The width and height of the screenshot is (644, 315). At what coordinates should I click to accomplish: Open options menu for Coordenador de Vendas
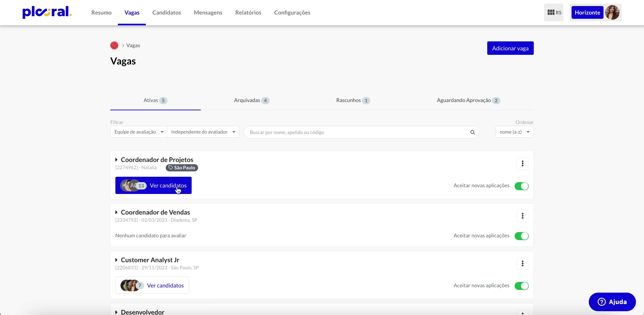point(523,216)
